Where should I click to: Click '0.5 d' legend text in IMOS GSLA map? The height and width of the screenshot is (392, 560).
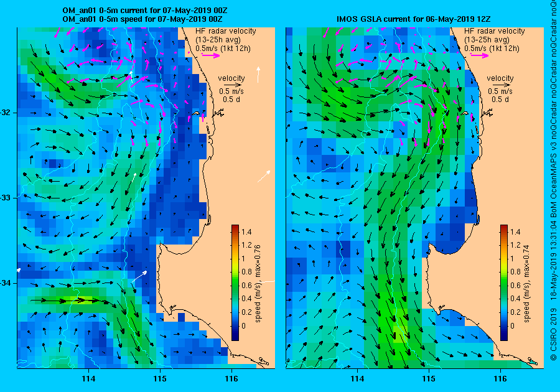tap(500, 100)
